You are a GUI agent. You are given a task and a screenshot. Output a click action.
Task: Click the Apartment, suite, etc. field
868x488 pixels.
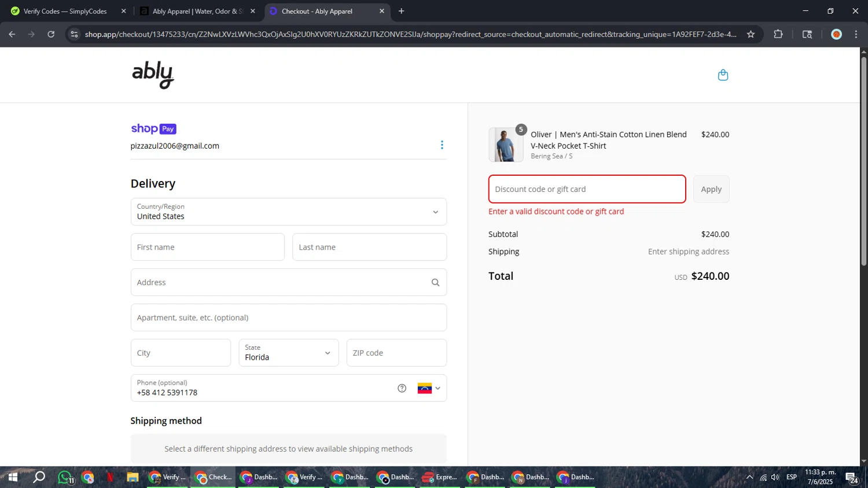(x=289, y=318)
